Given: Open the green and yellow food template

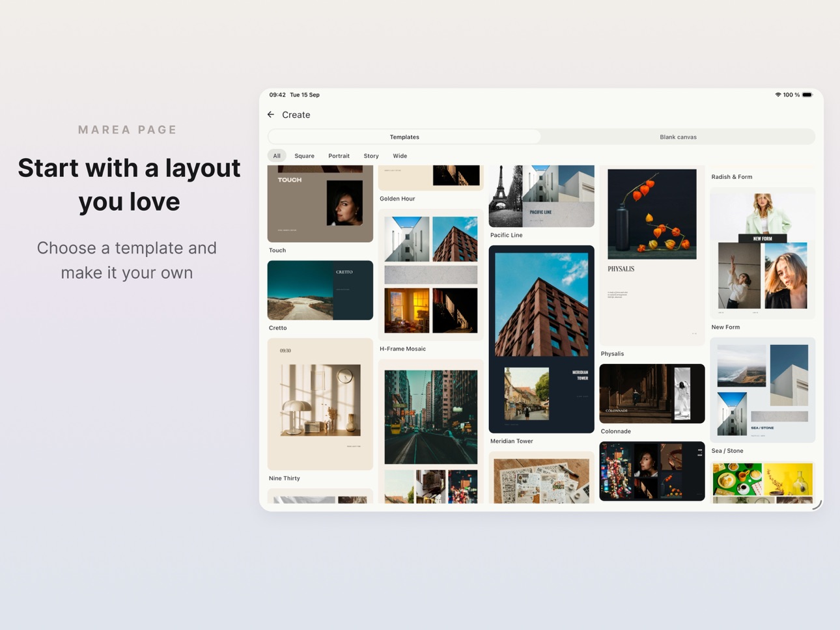Looking at the screenshot, I should tap(763, 482).
